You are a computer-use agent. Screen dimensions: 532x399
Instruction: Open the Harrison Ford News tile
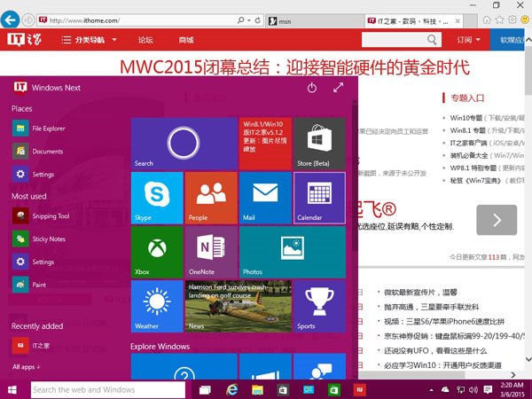tap(239, 307)
